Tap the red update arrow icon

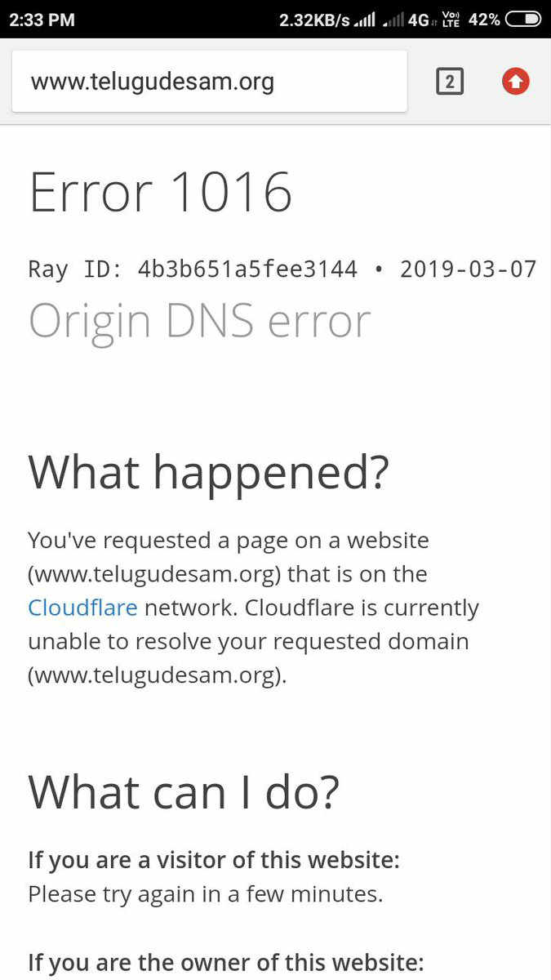click(515, 82)
